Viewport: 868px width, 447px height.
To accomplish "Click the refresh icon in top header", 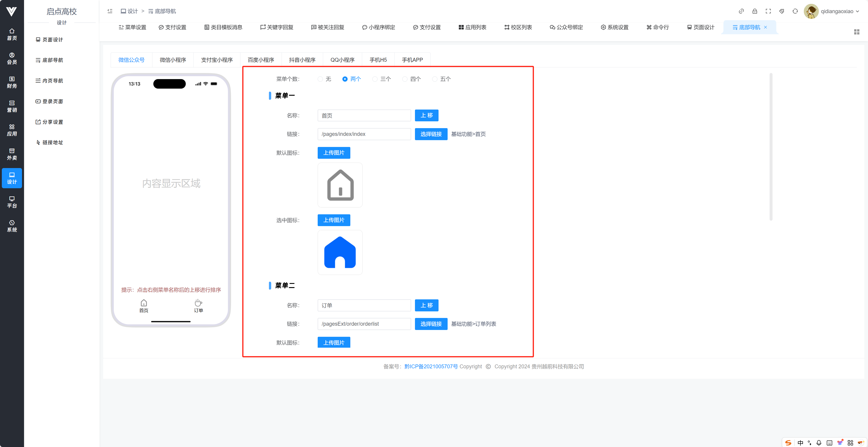I will tap(795, 11).
